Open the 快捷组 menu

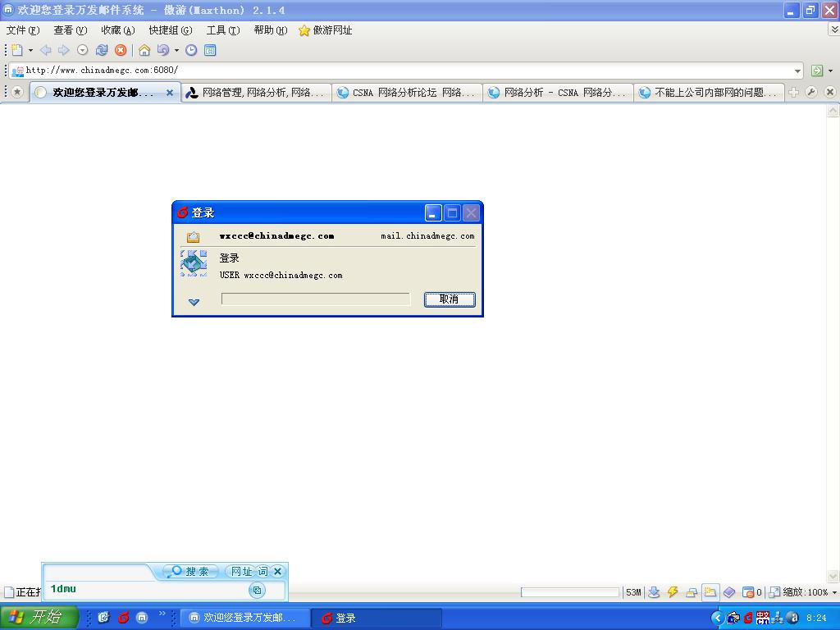(171, 30)
